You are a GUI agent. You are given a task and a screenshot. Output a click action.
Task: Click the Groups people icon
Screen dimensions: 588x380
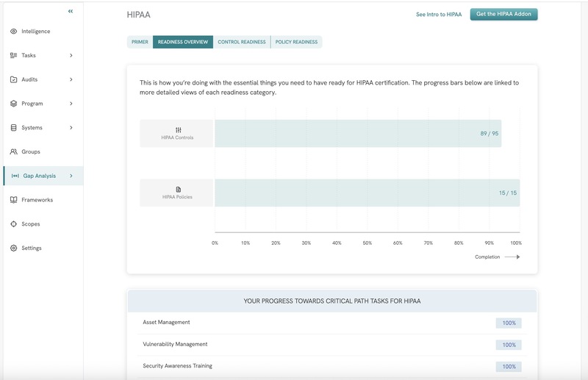[13, 151]
